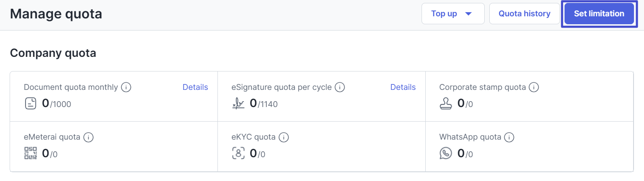
Task: Open the Top up dropdown
Action: click(453, 14)
